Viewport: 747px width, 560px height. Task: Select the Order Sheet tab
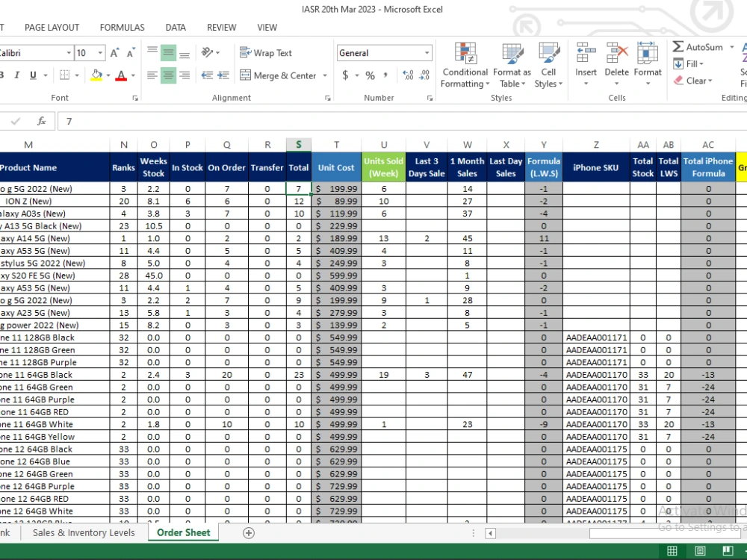pyautogui.click(x=184, y=532)
